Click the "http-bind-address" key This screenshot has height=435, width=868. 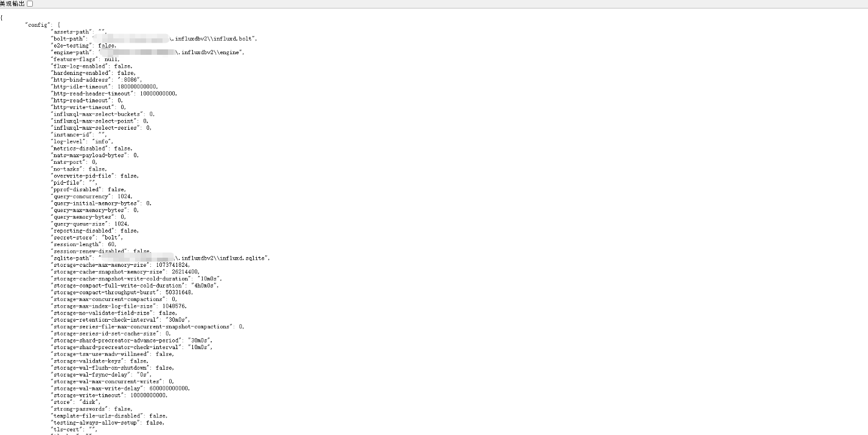point(82,79)
